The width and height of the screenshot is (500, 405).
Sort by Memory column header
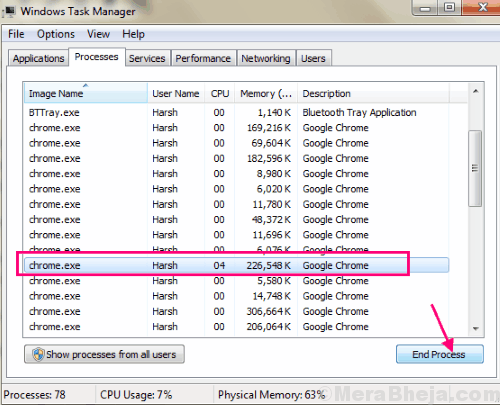click(266, 93)
